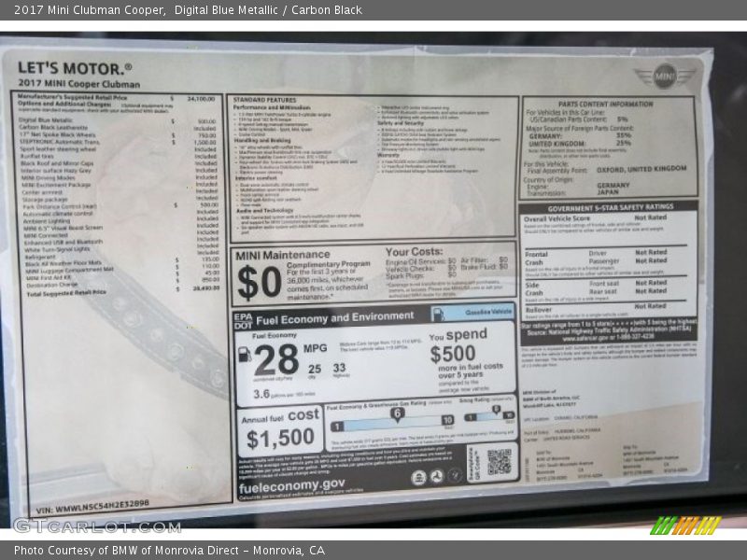Screen dimensions: 747x560
Task: Click OXFORD, UNITED KINGDOM assembly point
Action: (641, 169)
